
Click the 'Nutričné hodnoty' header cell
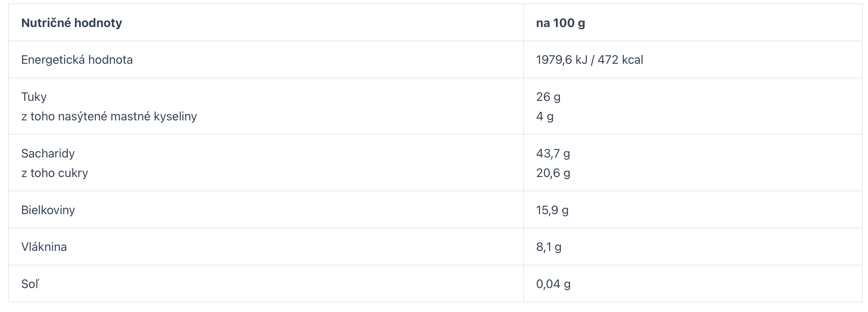[x=266, y=22]
